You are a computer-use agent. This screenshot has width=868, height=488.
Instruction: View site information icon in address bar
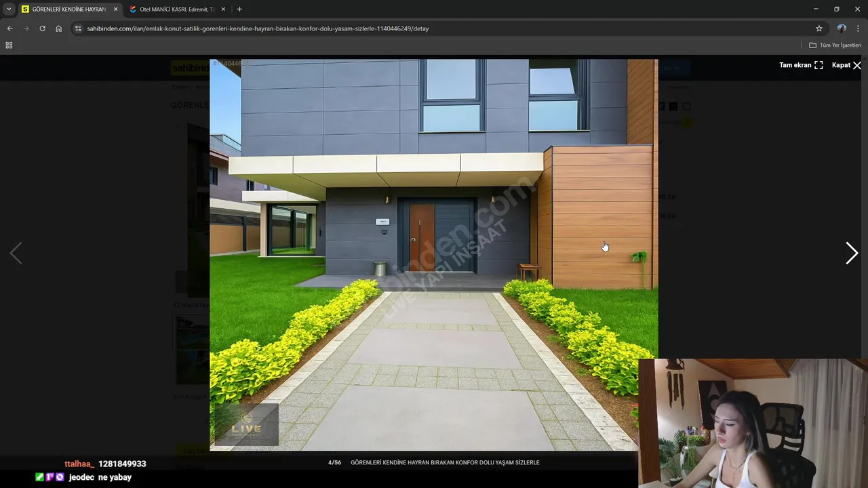tap(78, 28)
